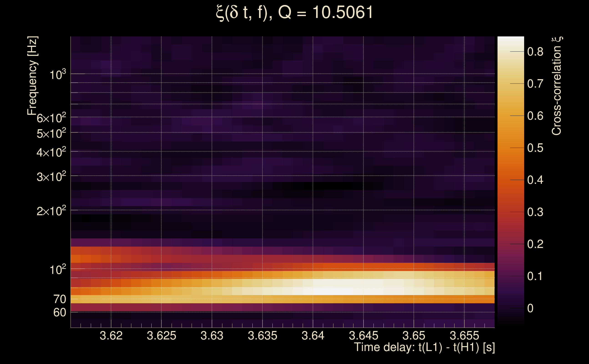Click the 60 frequency tick label

pos(59,313)
